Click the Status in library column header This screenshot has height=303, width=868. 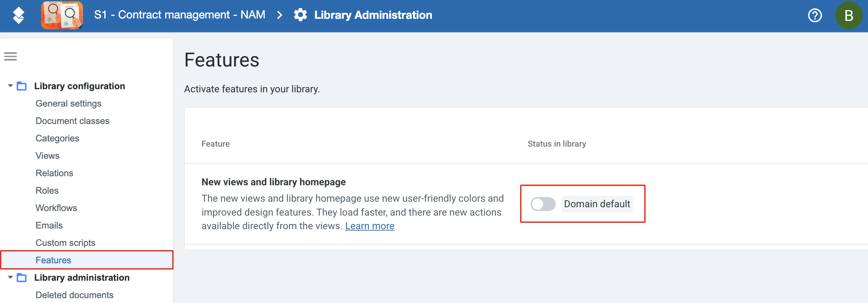pyautogui.click(x=557, y=144)
